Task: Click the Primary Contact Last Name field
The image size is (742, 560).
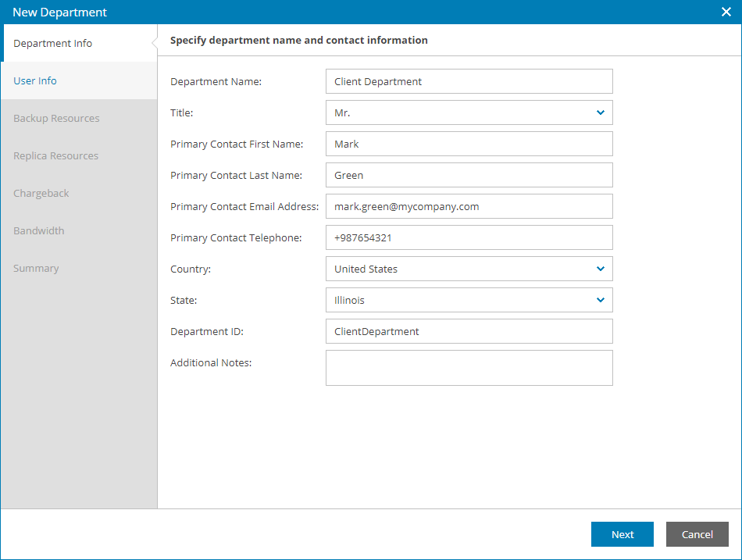Action: point(469,175)
